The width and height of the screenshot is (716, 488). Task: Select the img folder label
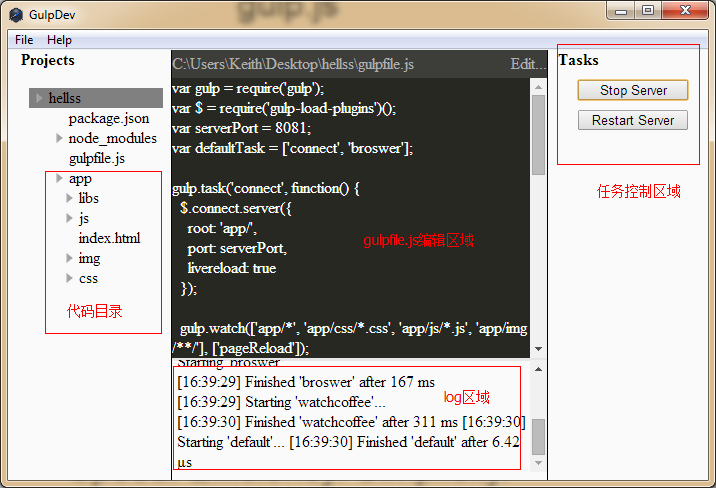(89, 258)
